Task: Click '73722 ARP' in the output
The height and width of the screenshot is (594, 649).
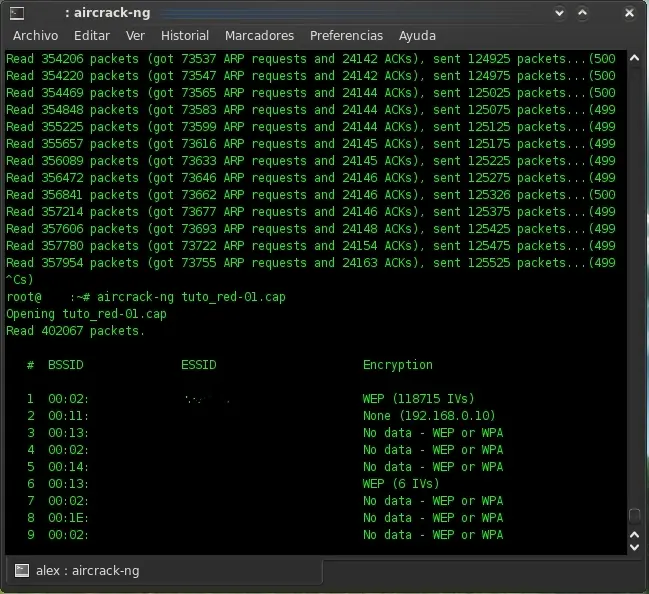Action: [213, 245]
